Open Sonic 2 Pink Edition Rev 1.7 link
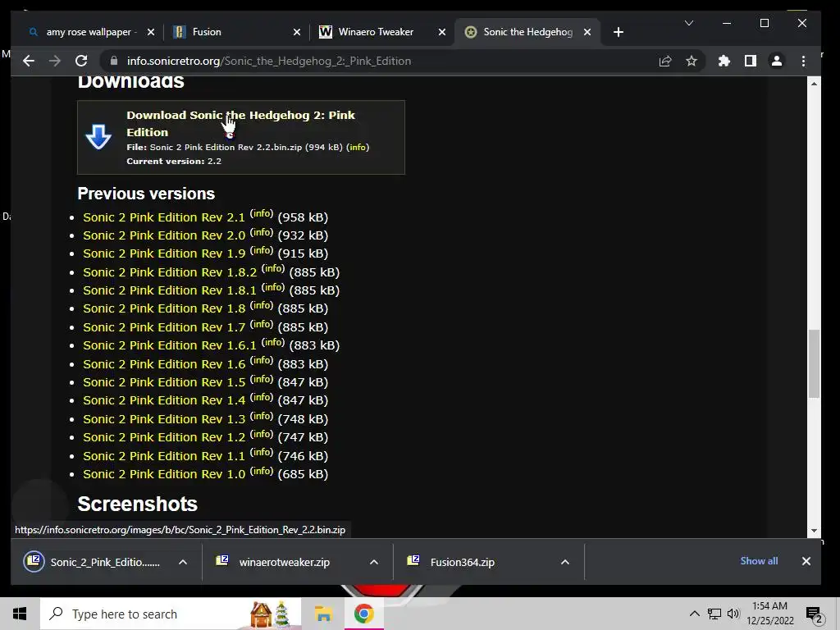840x630 pixels. (x=164, y=327)
